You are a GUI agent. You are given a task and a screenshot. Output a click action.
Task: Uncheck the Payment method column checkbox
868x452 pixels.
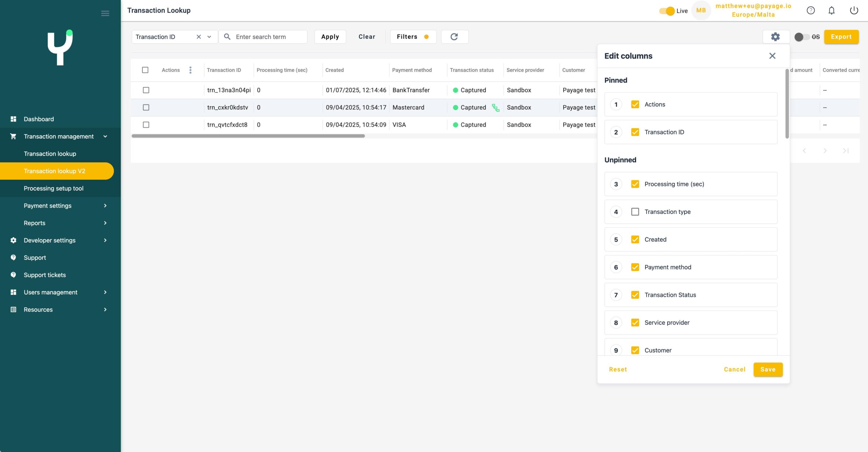[635, 267]
